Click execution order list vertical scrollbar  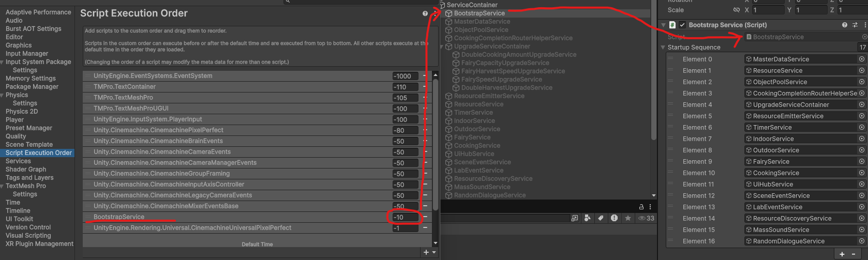pos(436,145)
